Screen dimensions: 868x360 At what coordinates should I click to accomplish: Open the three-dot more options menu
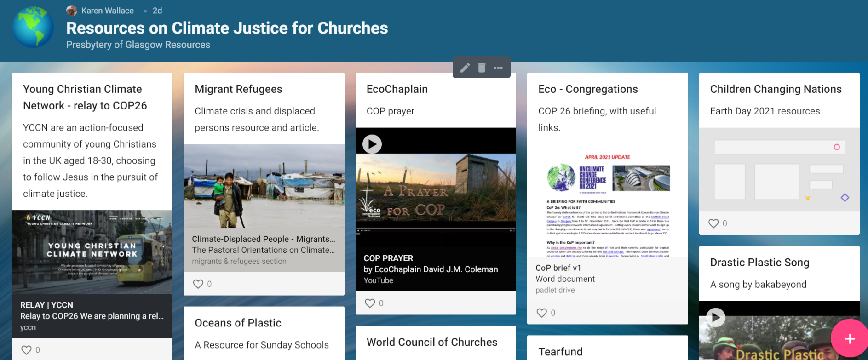coord(498,68)
